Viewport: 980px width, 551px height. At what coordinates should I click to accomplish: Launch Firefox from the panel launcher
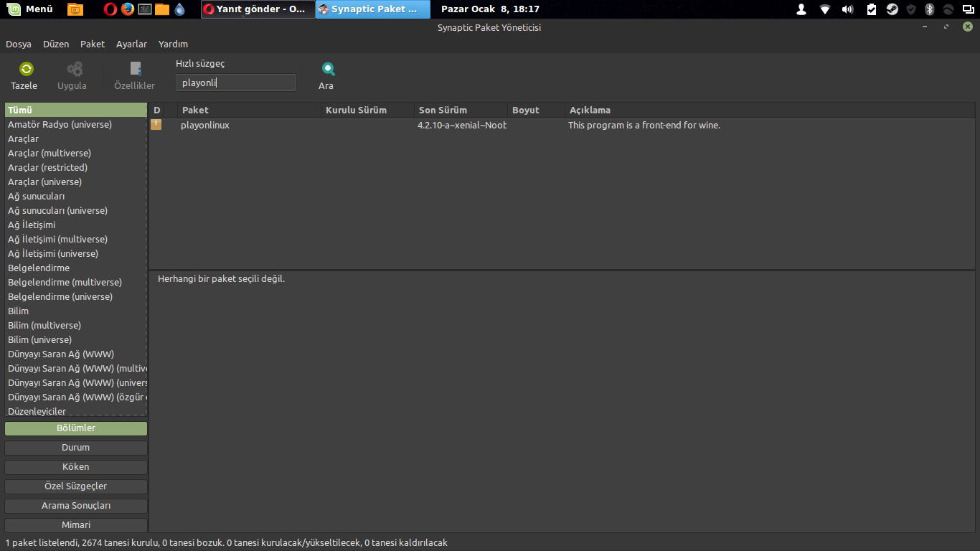click(x=128, y=9)
